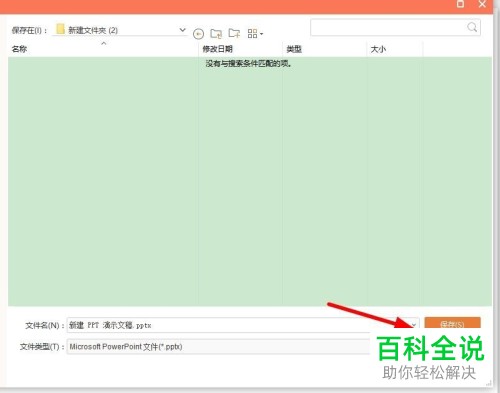Sort by 类型 column header
This screenshot has width=500, height=393.
(x=294, y=49)
